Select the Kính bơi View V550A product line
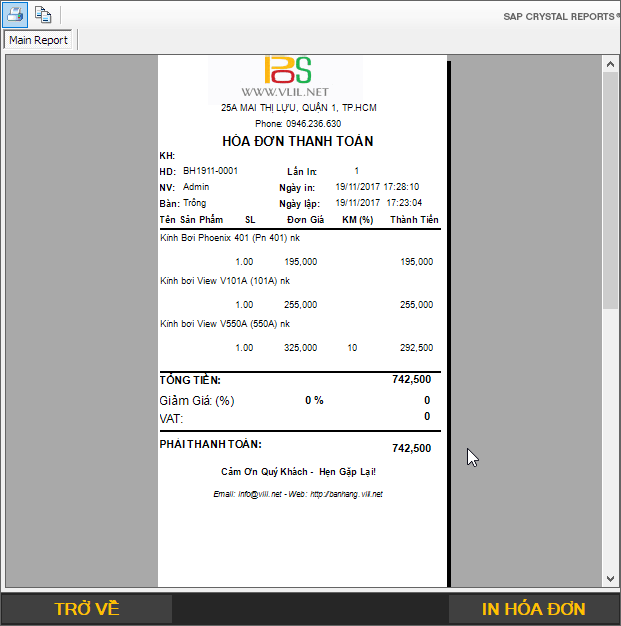621x626 pixels. 225,324
